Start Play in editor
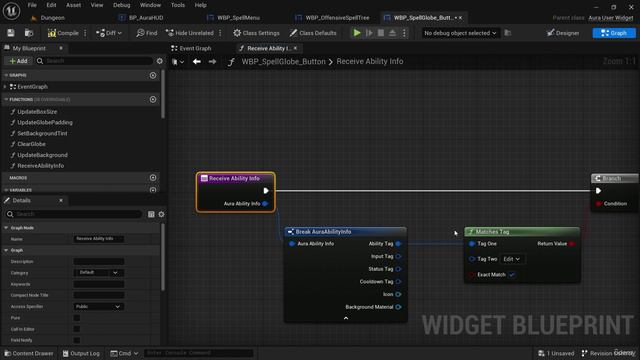640x360 pixels. [x=357, y=33]
